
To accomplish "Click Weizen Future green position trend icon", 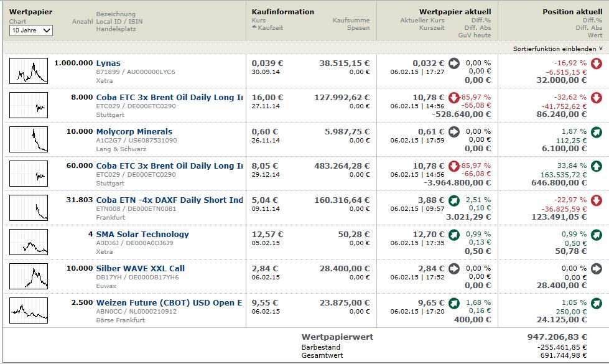I will point(597,303).
